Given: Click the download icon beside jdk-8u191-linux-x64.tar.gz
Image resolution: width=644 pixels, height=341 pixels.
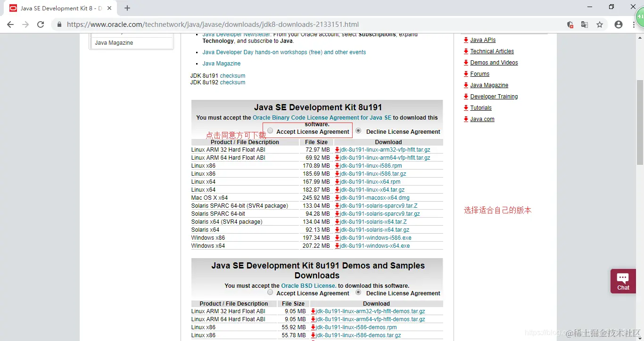Looking at the screenshot, I should coord(338,190).
